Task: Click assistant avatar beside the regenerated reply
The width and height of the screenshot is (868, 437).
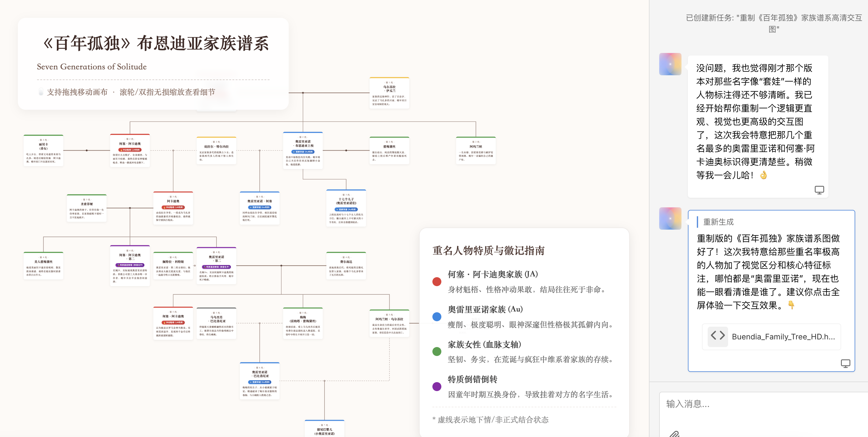Action: [x=670, y=218]
